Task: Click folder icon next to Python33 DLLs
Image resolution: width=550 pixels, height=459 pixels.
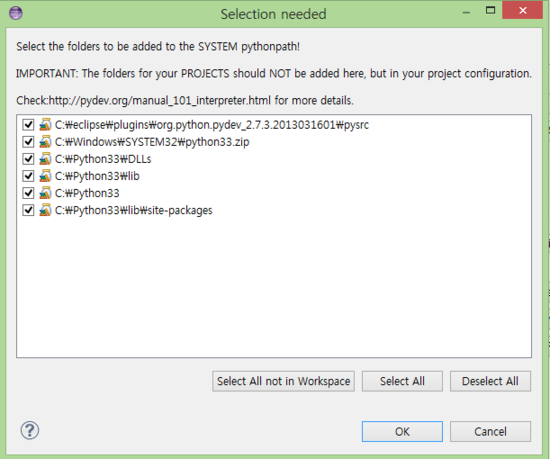Action: 45,159
